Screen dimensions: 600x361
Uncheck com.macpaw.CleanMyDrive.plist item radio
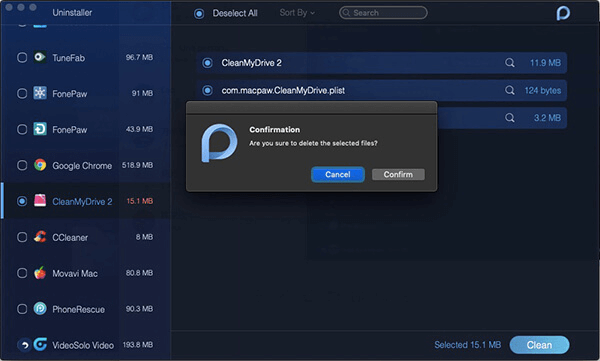[x=207, y=90]
